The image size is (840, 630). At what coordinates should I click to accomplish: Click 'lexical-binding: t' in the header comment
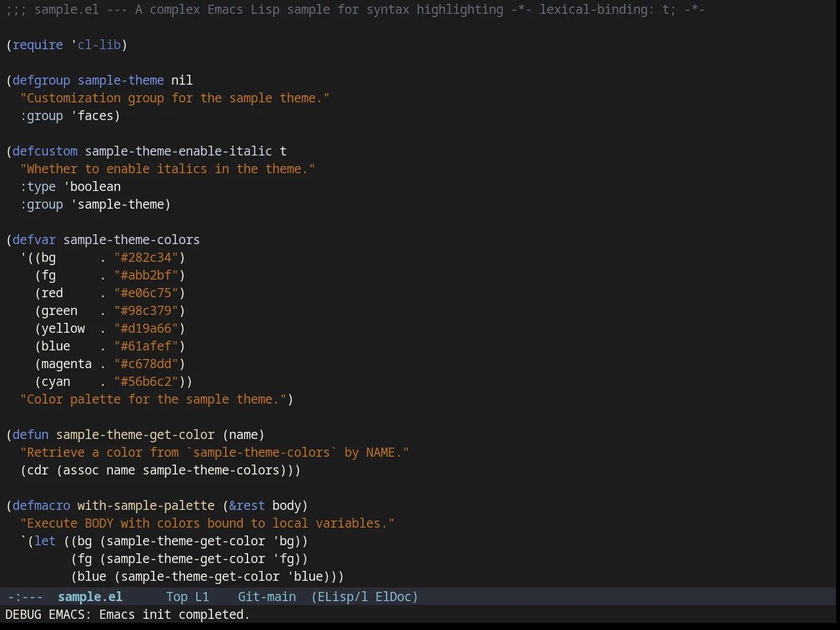604,9
